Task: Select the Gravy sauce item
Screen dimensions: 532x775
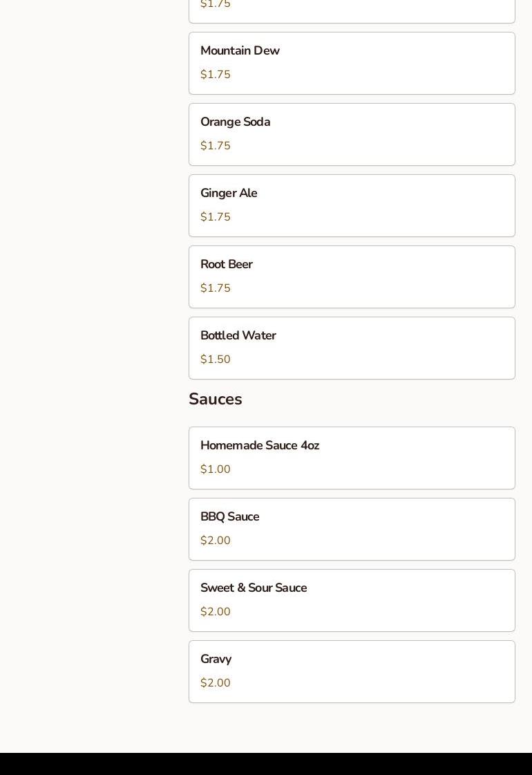Action: click(x=351, y=671)
